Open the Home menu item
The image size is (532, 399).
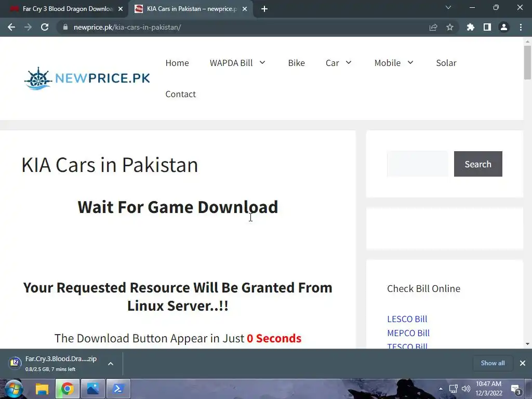[x=177, y=63]
